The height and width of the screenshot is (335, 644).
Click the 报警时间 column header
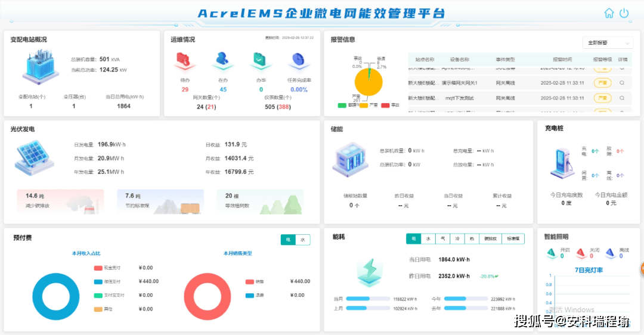(x=562, y=60)
